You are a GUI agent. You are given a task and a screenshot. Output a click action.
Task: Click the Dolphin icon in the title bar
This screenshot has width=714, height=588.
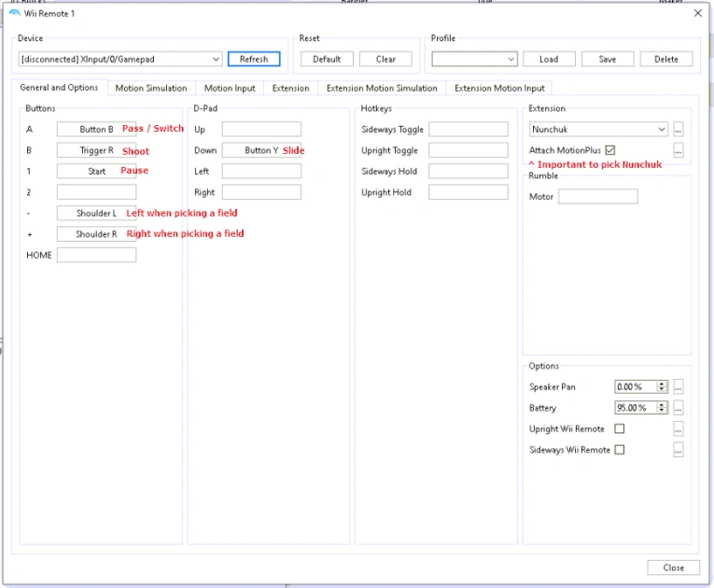pyautogui.click(x=15, y=13)
